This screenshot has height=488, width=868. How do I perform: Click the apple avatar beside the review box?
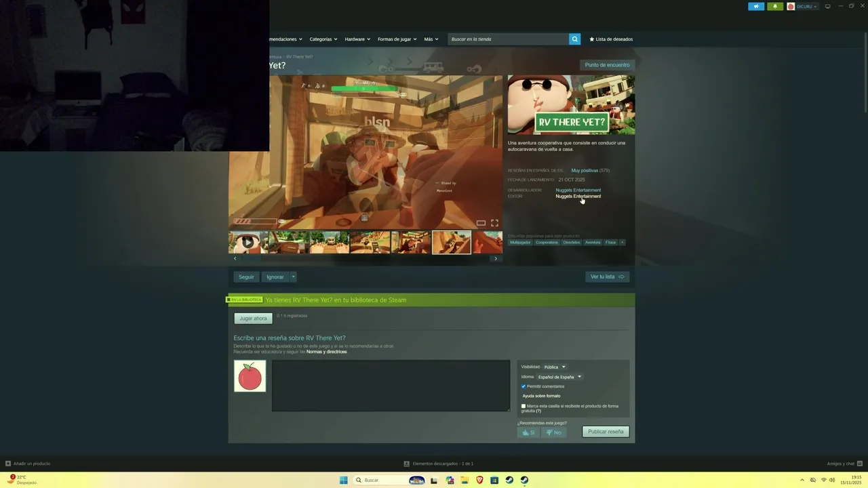point(250,376)
